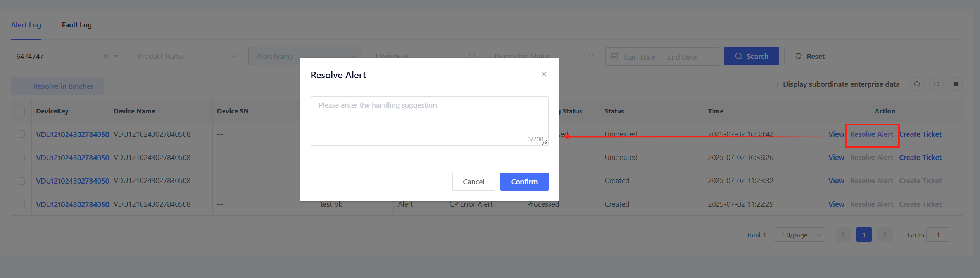Open the 10/page page size dropdown
This screenshot has width=980, height=278.
click(x=799, y=235)
